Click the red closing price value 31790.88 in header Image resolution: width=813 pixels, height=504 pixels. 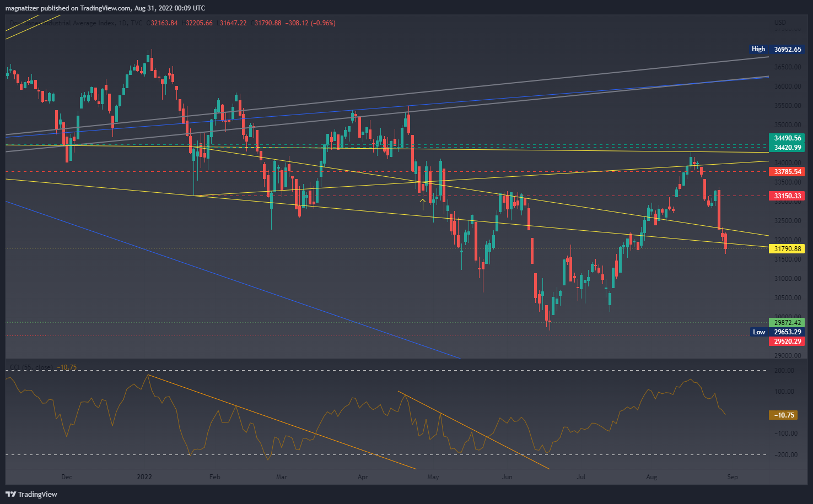pyautogui.click(x=268, y=23)
